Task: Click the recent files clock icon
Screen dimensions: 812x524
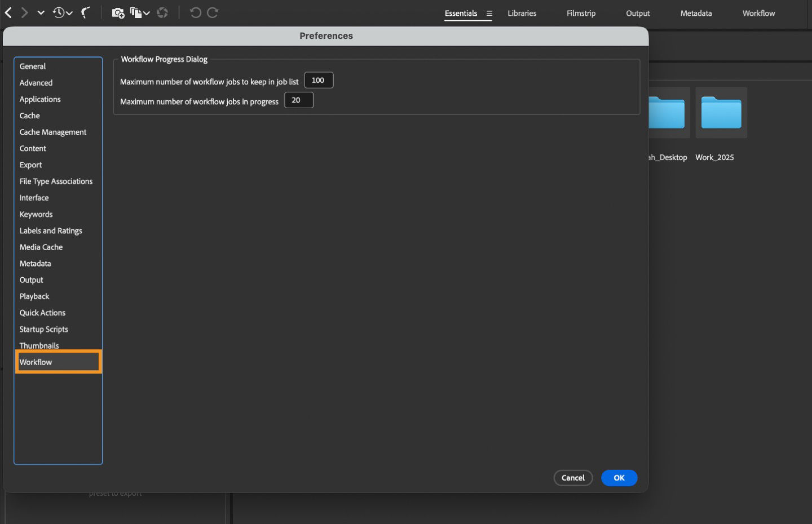Action: click(x=59, y=12)
